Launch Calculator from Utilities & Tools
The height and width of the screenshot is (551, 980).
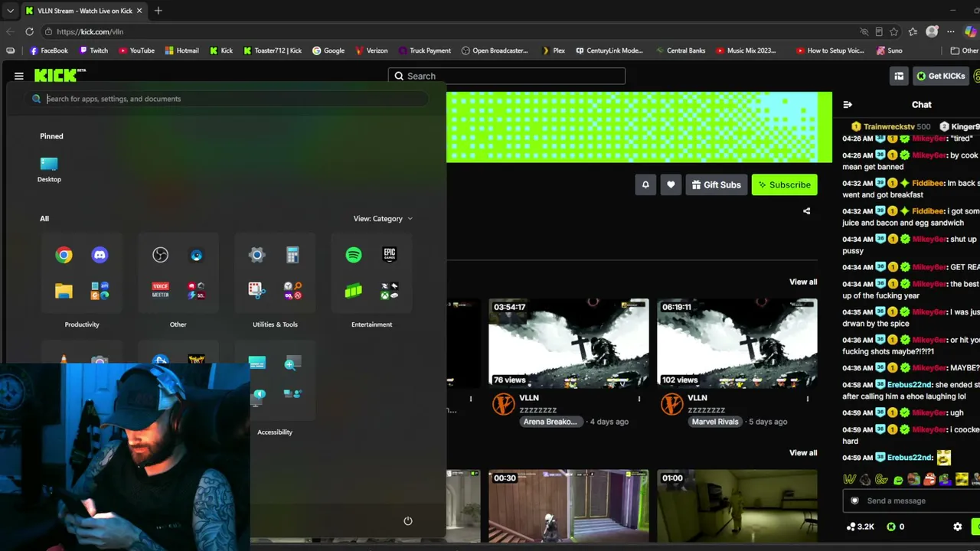(292, 256)
